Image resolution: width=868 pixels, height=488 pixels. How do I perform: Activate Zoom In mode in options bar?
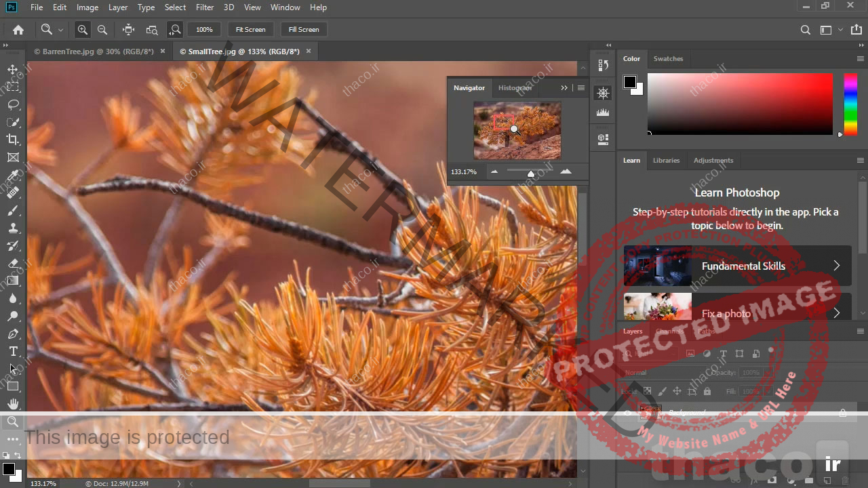click(x=82, y=30)
